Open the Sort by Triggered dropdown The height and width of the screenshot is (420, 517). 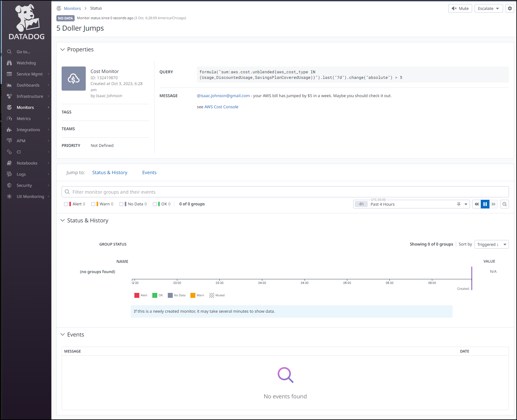(492, 244)
